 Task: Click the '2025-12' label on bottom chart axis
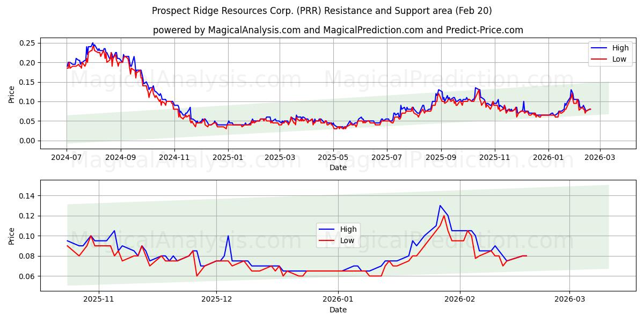click(x=217, y=301)
